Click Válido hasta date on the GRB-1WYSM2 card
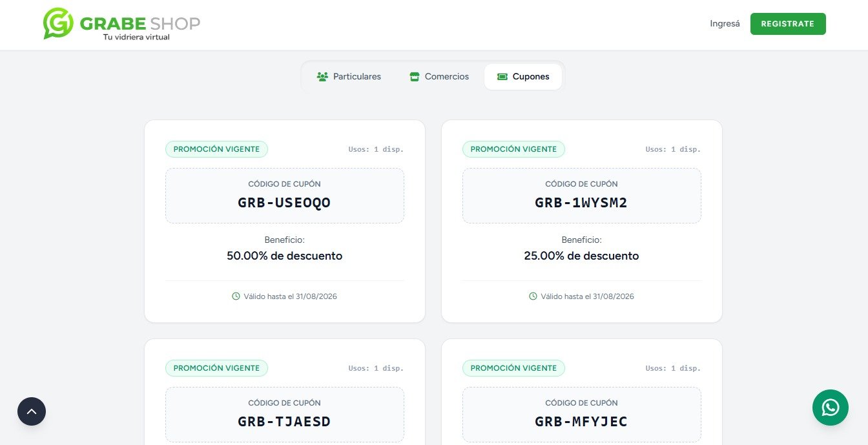The width and height of the screenshot is (868, 445). (x=587, y=296)
